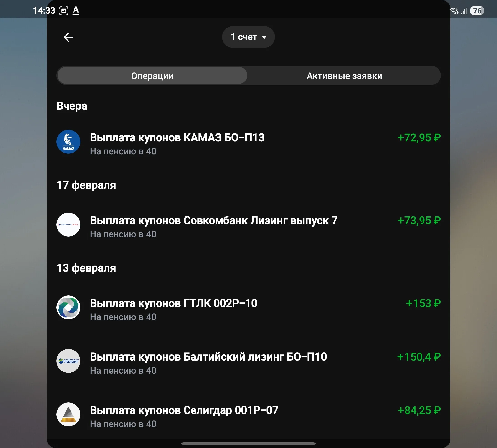Tap the mobile signal strength icon

point(464,11)
